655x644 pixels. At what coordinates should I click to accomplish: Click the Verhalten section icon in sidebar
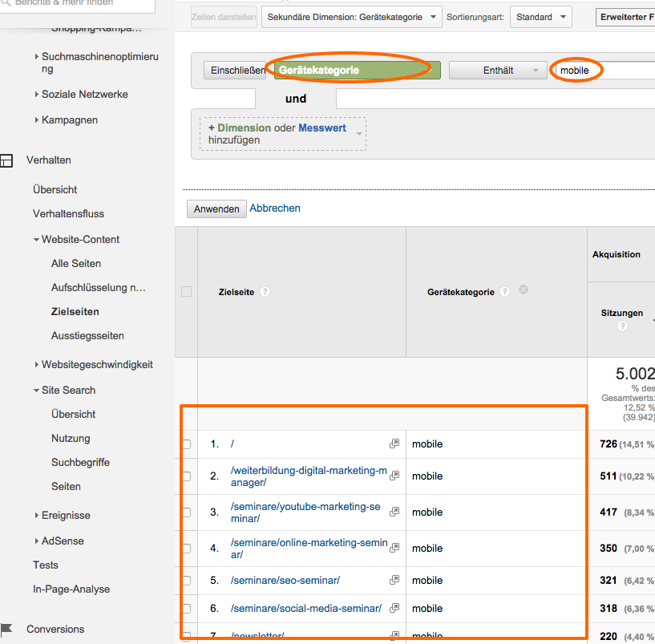click(6, 160)
